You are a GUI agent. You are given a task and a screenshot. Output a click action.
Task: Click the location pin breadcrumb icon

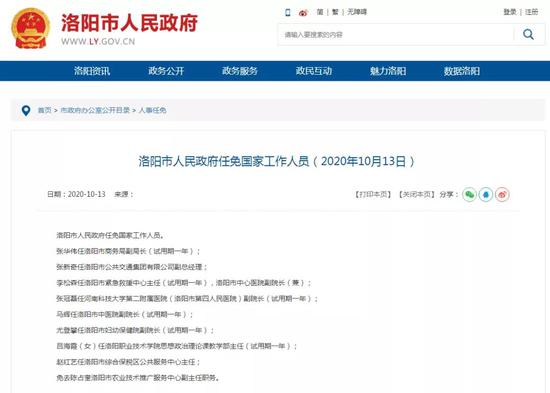(26, 110)
